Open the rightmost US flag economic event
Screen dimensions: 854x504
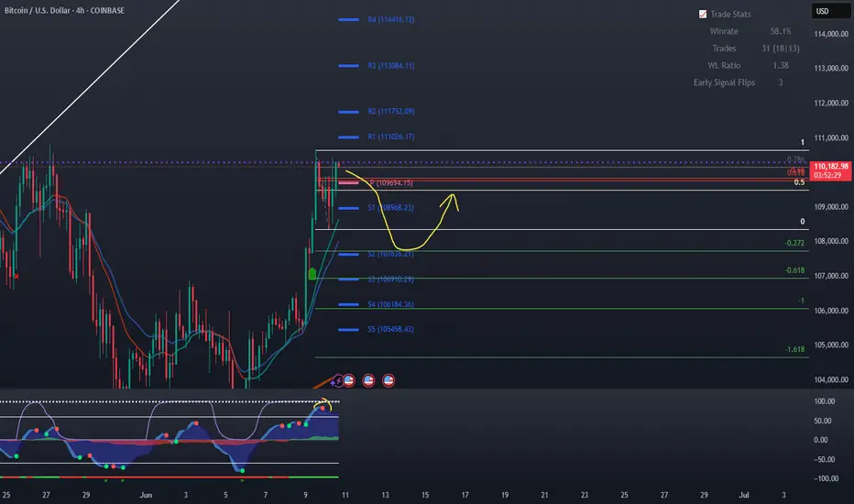(x=389, y=380)
